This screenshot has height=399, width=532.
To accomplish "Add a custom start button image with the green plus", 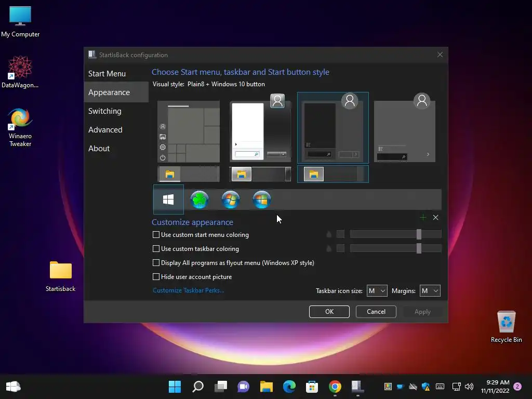I will pos(423,218).
